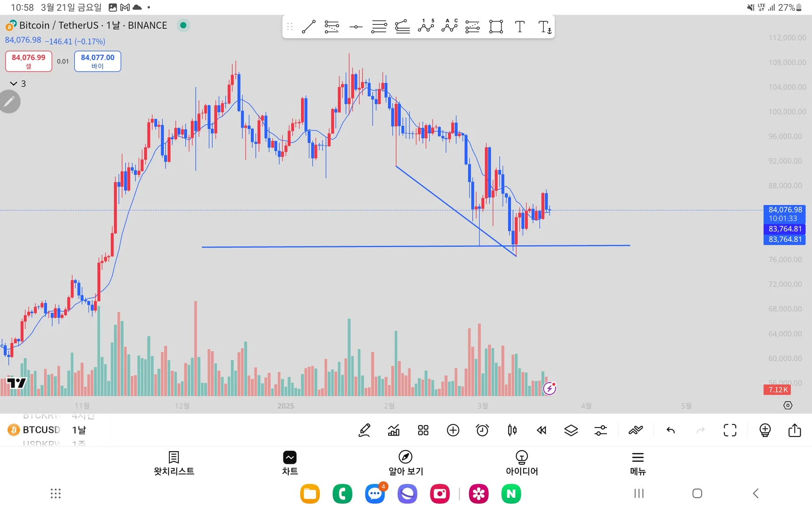Click the Bitcoin / TetherUS symbol title

tap(93, 25)
